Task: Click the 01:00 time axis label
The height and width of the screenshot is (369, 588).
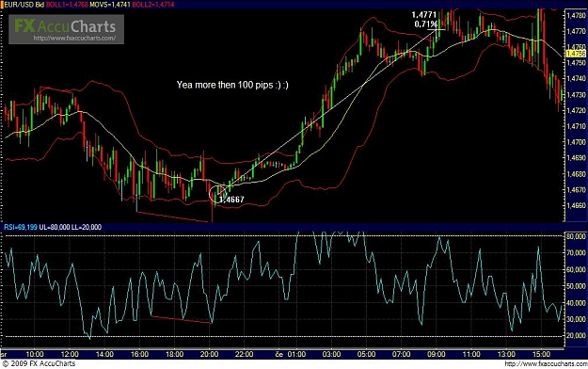Action: pyautogui.click(x=296, y=354)
